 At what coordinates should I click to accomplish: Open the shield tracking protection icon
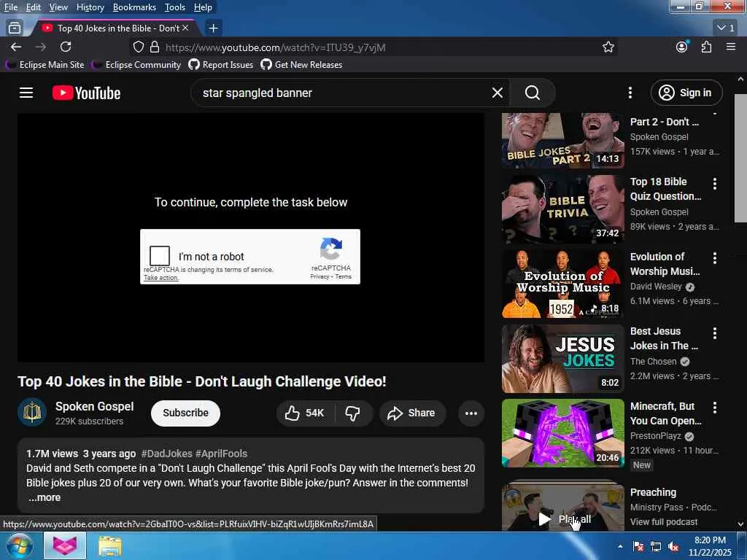coord(138,47)
